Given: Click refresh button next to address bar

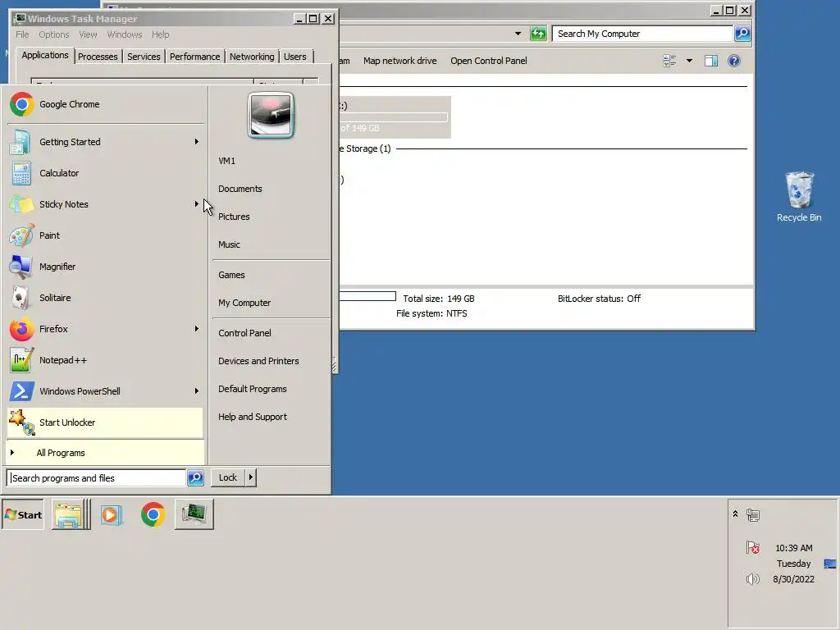Looking at the screenshot, I should pyautogui.click(x=538, y=34).
